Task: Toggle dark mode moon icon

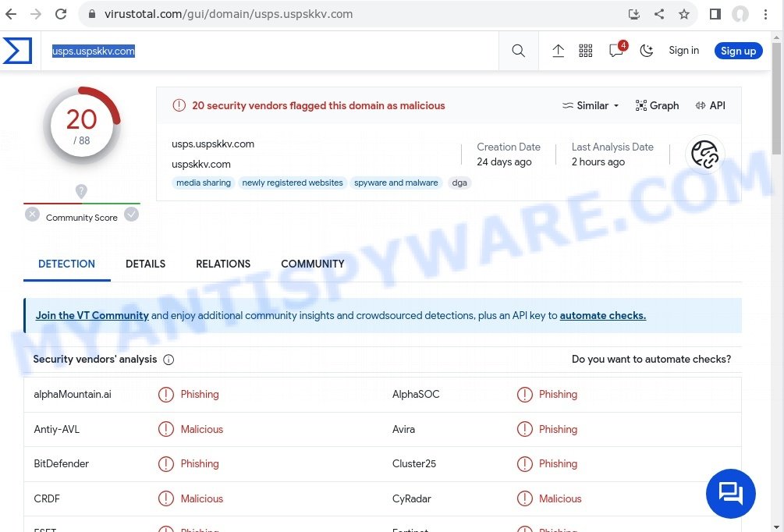Action: coord(647,51)
